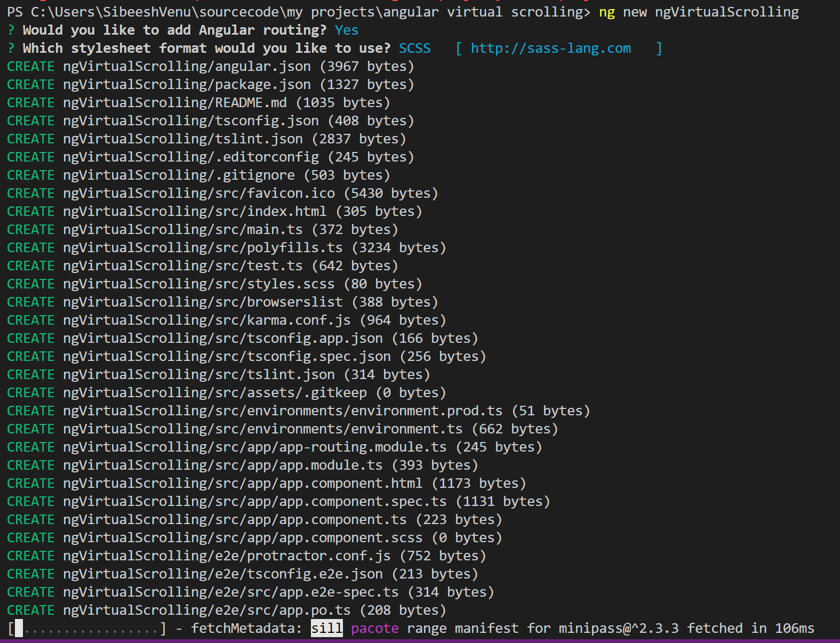Click the magenta 'pacote' word

coord(374,629)
